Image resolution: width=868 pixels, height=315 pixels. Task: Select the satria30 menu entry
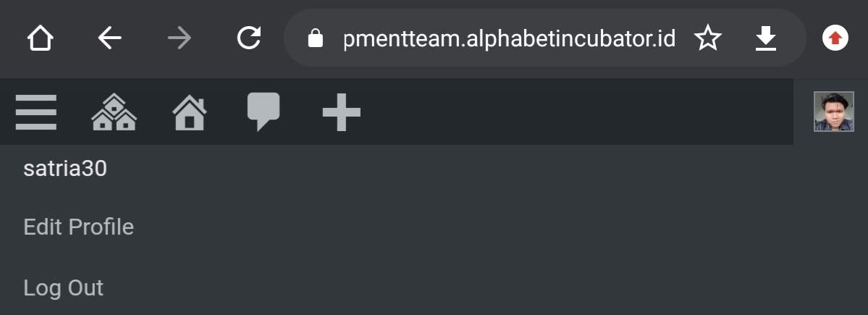click(x=65, y=169)
